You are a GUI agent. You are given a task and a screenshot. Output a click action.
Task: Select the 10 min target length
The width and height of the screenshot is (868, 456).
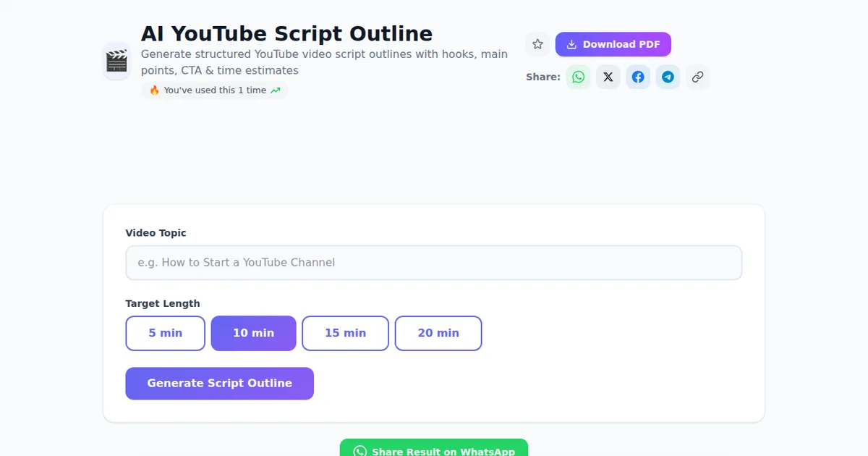click(253, 333)
